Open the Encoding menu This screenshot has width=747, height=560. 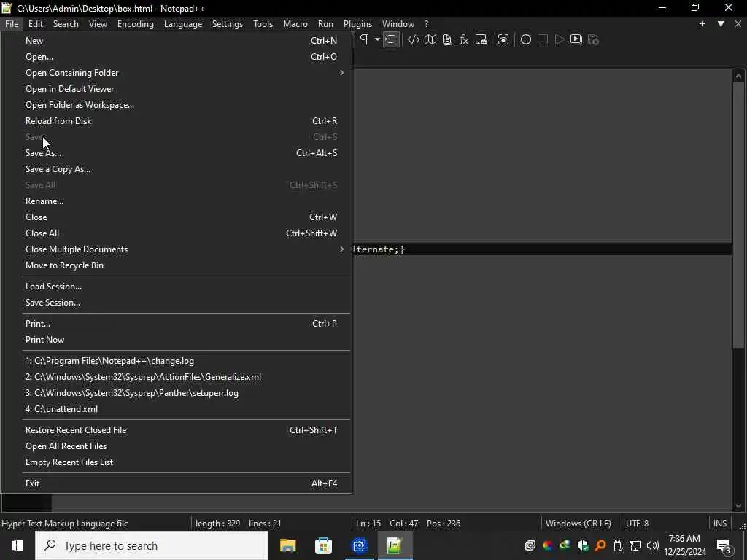tap(135, 24)
